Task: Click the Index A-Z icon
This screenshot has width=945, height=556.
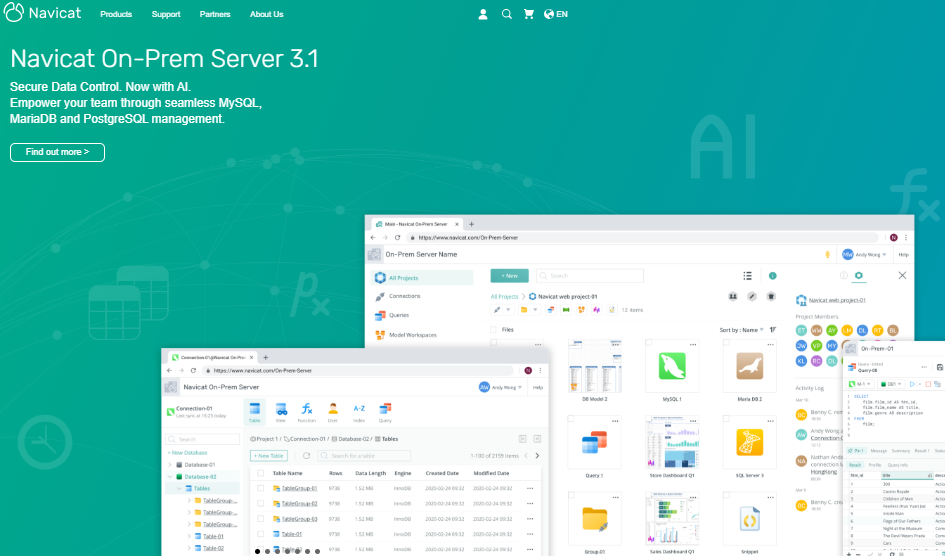Action: (x=359, y=413)
